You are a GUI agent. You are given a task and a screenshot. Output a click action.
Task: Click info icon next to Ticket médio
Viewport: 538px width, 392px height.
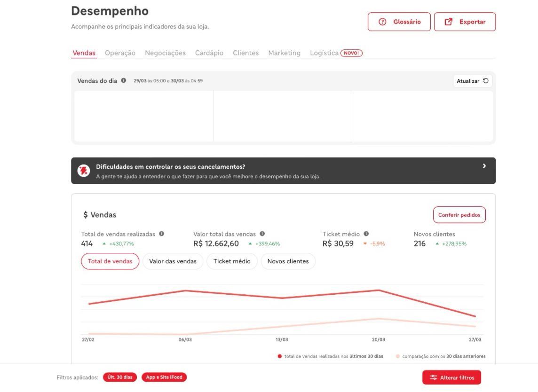tap(366, 234)
